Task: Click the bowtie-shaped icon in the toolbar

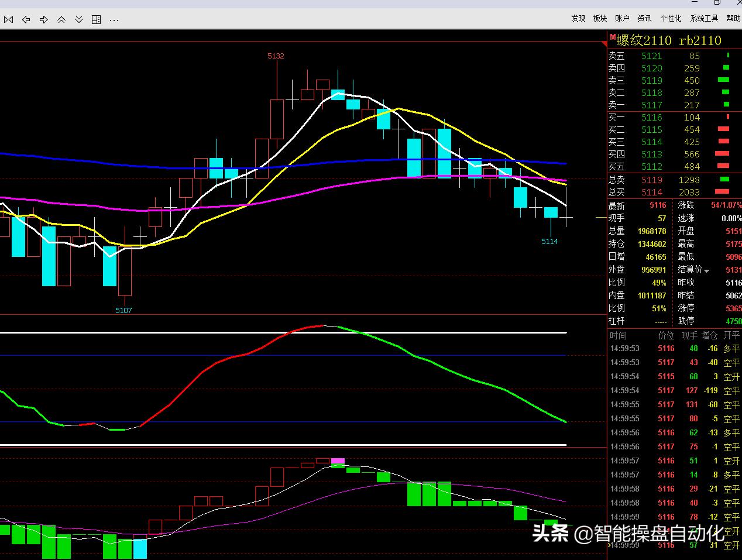Action: click(x=8, y=20)
